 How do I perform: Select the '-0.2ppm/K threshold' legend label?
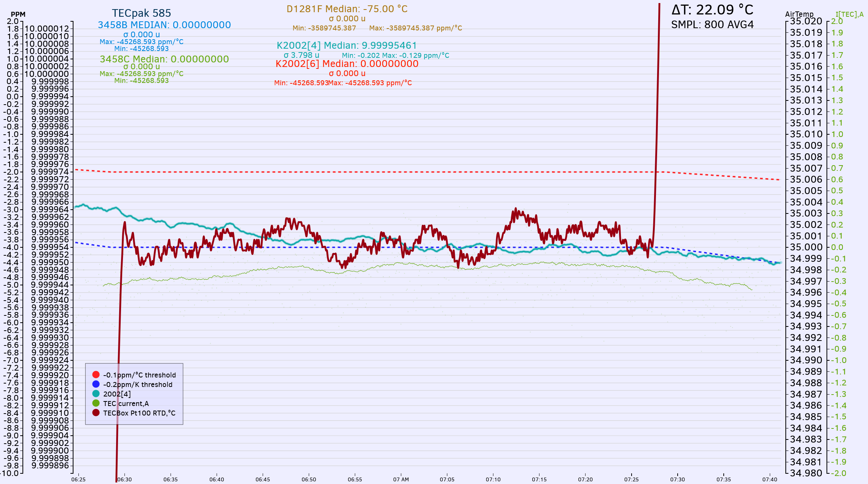point(138,385)
